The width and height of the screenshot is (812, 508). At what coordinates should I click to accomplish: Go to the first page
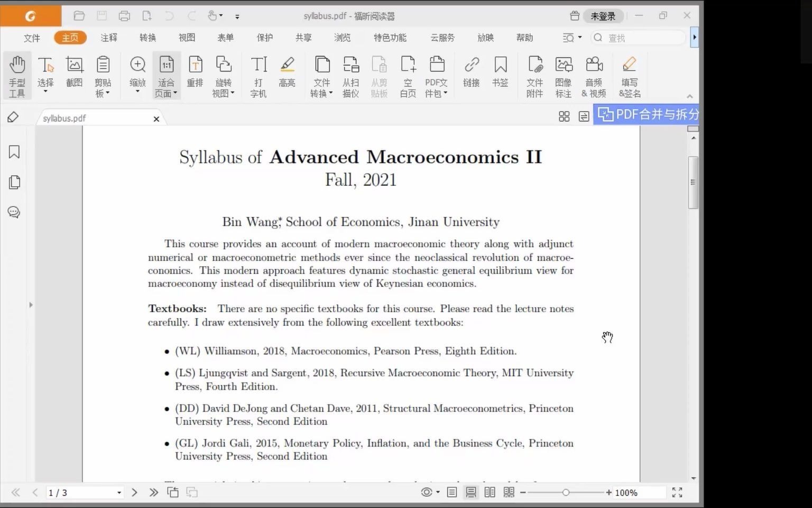[16, 493]
